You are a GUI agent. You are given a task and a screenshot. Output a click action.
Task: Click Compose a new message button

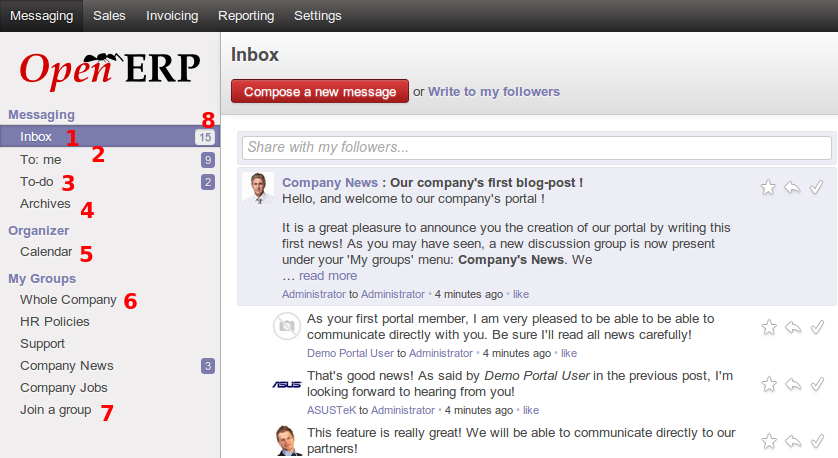point(320,92)
